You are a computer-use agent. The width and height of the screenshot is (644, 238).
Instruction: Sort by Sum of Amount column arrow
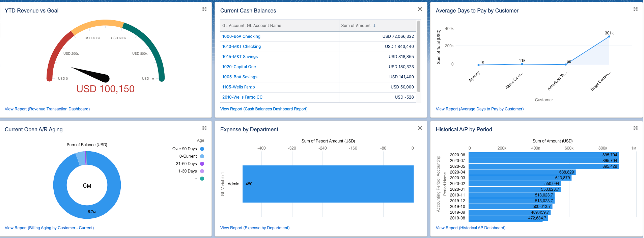[x=374, y=26]
